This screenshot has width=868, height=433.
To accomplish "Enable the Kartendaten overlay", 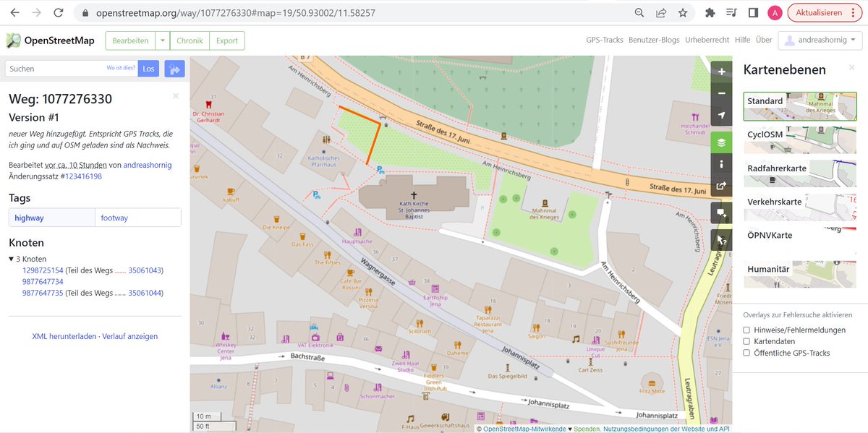I will pyautogui.click(x=746, y=341).
